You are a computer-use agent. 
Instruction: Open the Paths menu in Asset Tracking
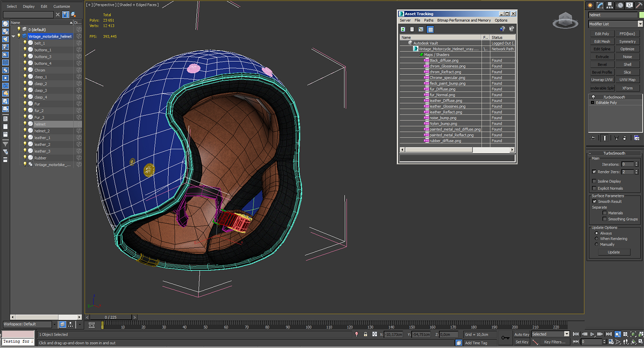click(429, 20)
